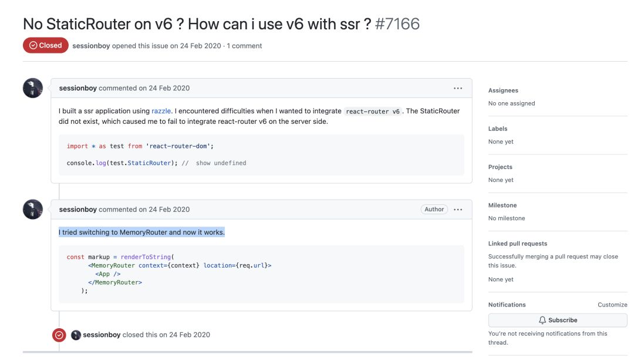Click first comment's 24 Feb 2020 timestamp
Image resolution: width=634 pixels, height=364 pixels.
click(168, 88)
